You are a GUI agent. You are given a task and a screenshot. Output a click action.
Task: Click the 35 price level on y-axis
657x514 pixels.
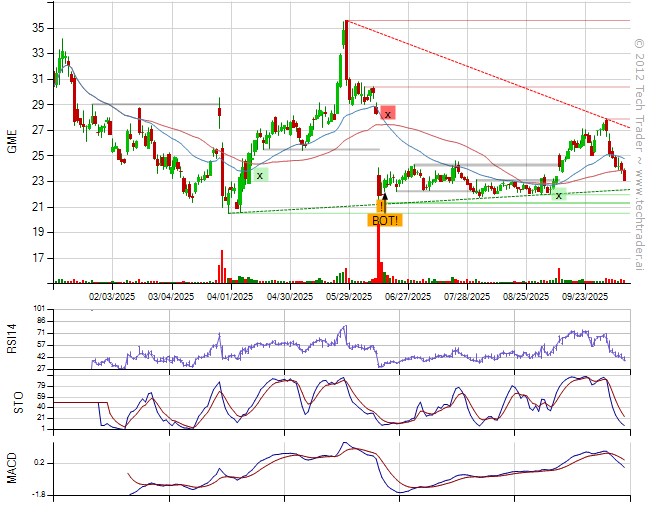(38, 28)
